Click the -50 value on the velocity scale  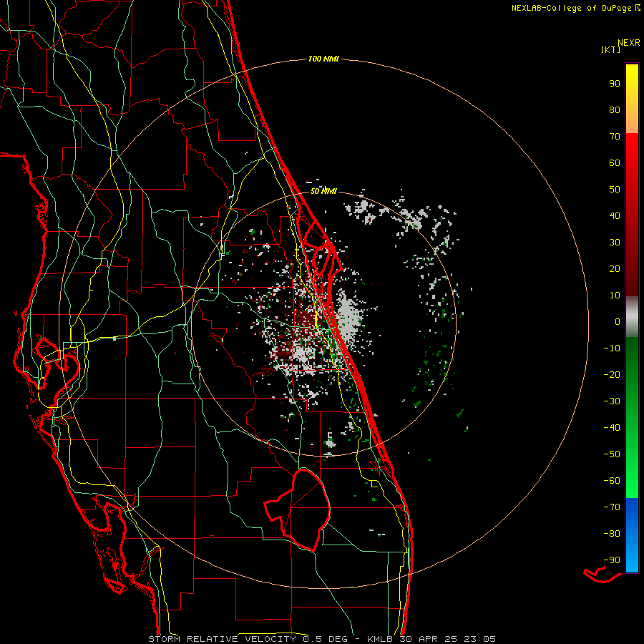pyautogui.click(x=612, y=454)
